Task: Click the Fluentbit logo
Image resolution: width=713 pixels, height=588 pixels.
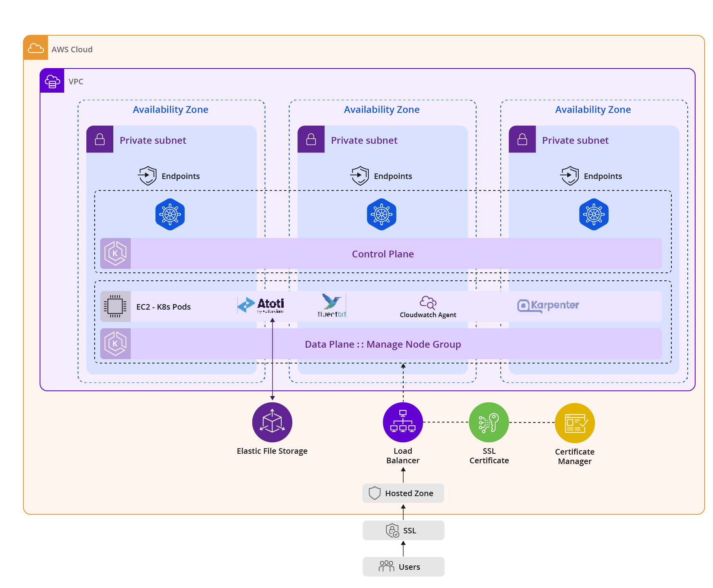Action: point(332,305)
